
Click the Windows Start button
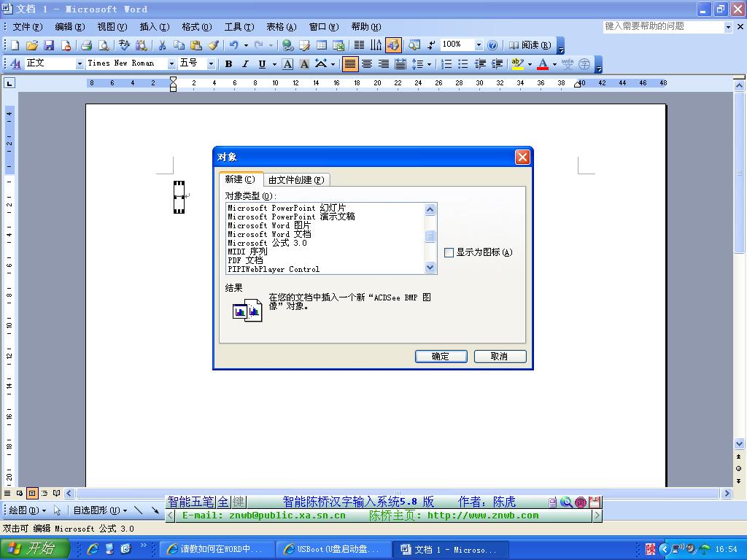pyautogui.click(x=35, y=549)
